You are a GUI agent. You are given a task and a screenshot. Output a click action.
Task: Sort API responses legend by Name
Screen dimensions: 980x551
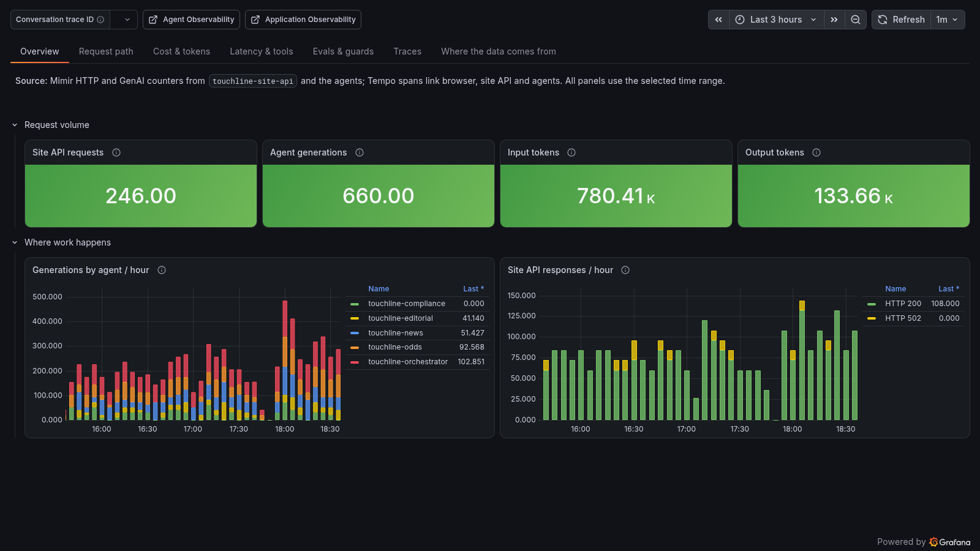[895, 289]
